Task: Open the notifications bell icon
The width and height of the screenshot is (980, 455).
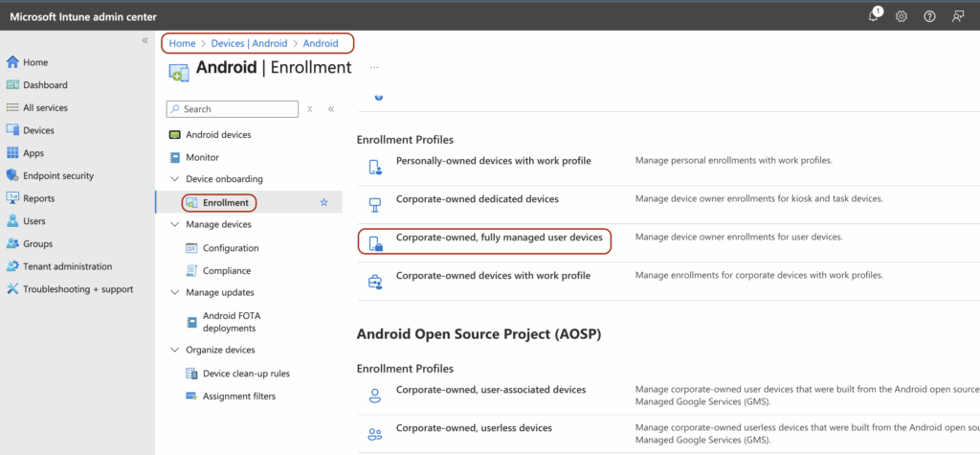Action: coord(874,16)
